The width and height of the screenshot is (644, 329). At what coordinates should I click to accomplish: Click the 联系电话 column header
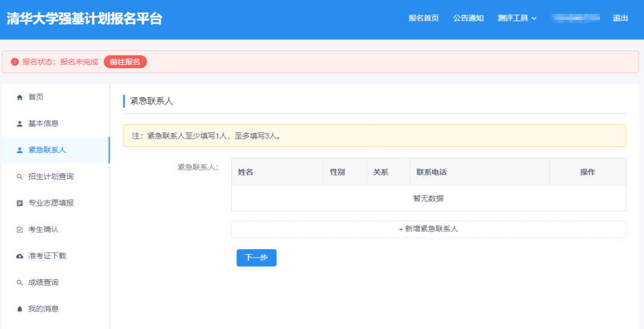[431, 172]
